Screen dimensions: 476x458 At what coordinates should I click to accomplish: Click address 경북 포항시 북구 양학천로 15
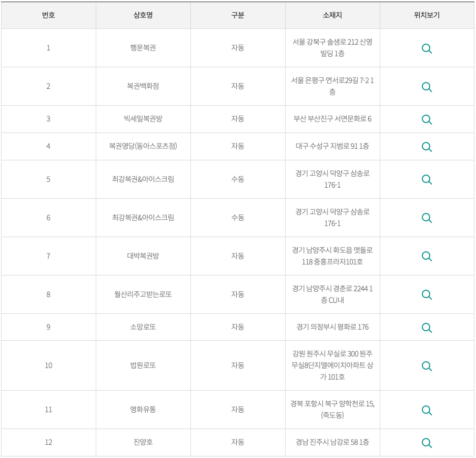click(x=332, y=410)
